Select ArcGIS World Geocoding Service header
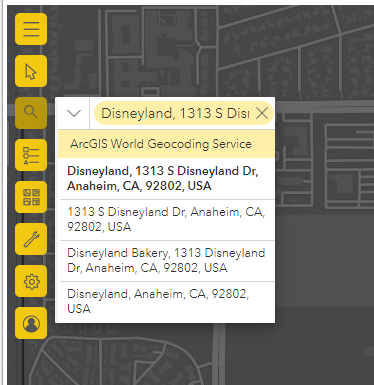 click(167, 144)
